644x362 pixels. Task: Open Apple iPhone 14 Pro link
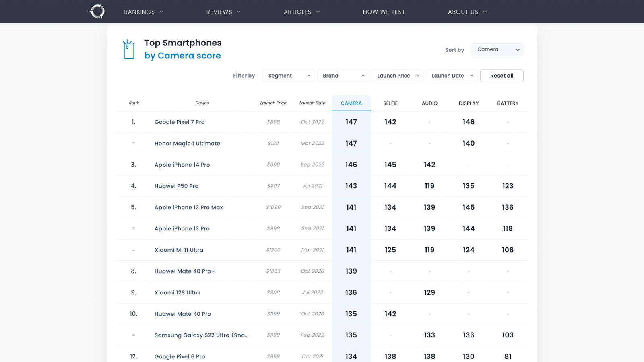[x=182, y=165]
